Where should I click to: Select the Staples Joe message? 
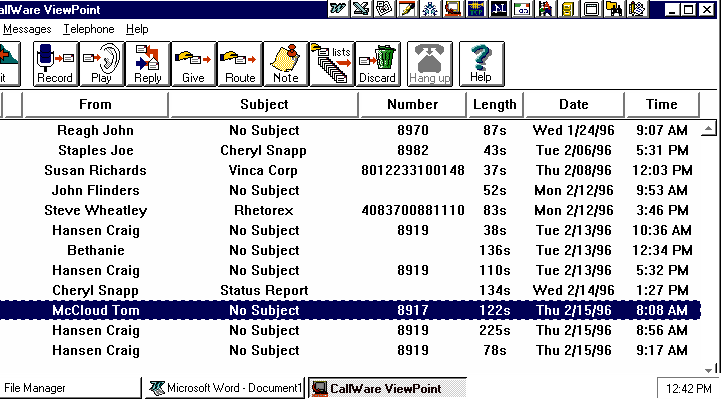(350, 150)
